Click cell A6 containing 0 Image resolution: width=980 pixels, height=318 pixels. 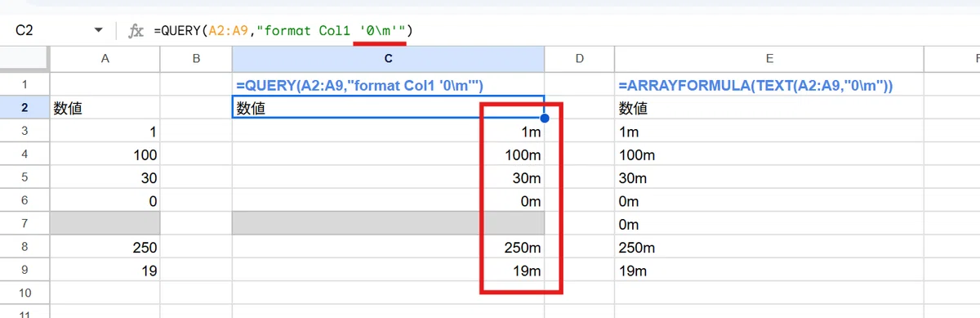(105, 200)
